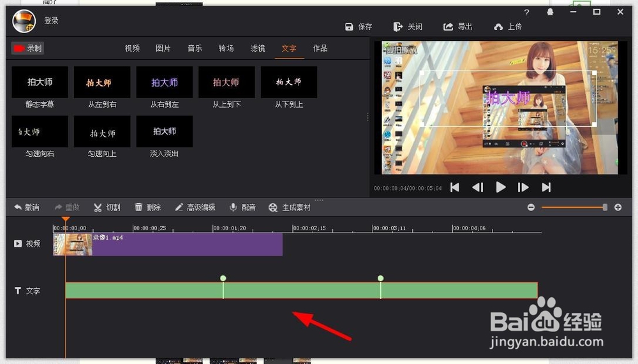This screenshot has height=364, width=638.
Task: Select the 从上到下 text preset thumbnail
Action: [226, 82]
